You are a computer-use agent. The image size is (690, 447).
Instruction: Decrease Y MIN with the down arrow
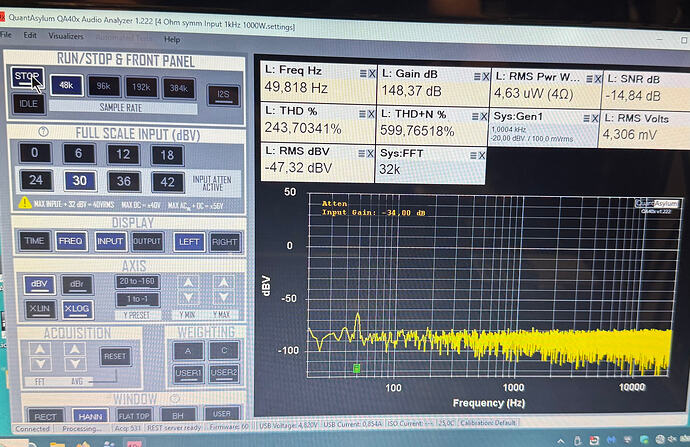(x=188, y=298)
